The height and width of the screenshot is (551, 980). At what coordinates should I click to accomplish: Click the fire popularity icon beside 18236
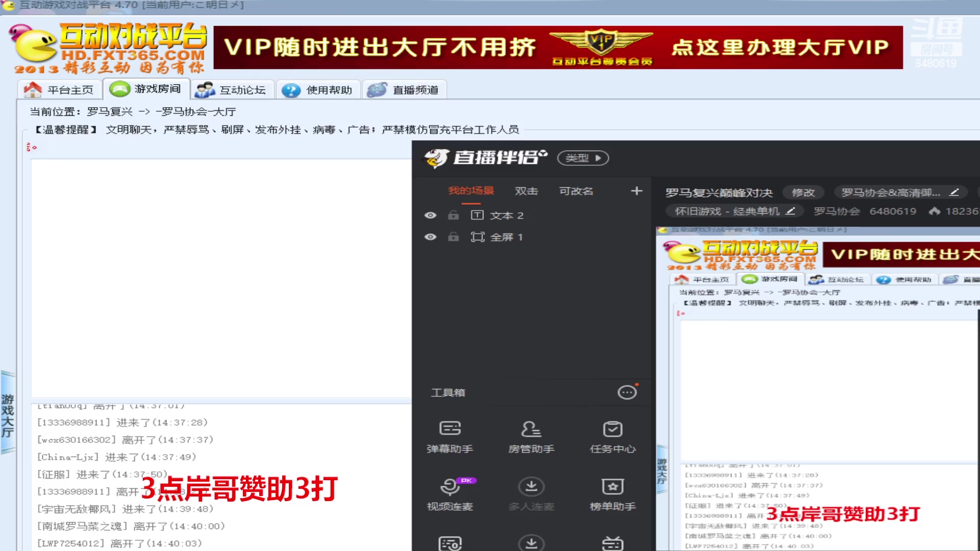[935, 211]
